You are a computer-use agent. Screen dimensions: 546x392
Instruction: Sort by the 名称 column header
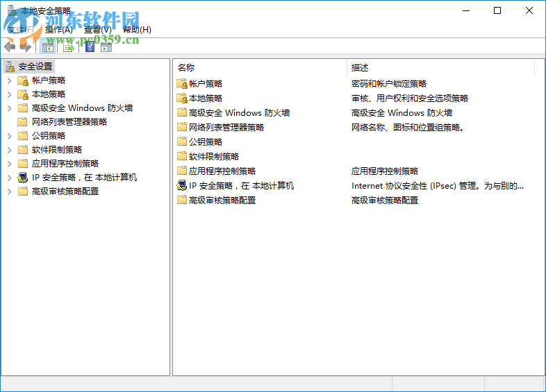[x=260, y=67]
